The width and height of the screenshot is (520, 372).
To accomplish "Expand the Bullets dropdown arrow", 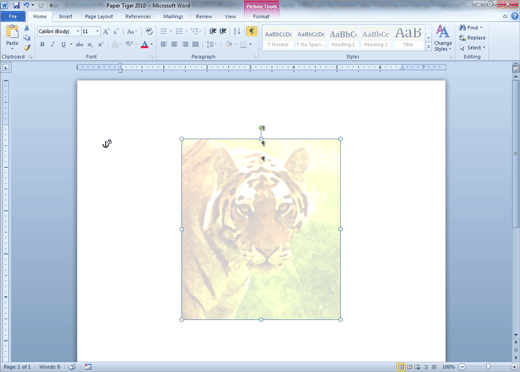I will [171, 31].
